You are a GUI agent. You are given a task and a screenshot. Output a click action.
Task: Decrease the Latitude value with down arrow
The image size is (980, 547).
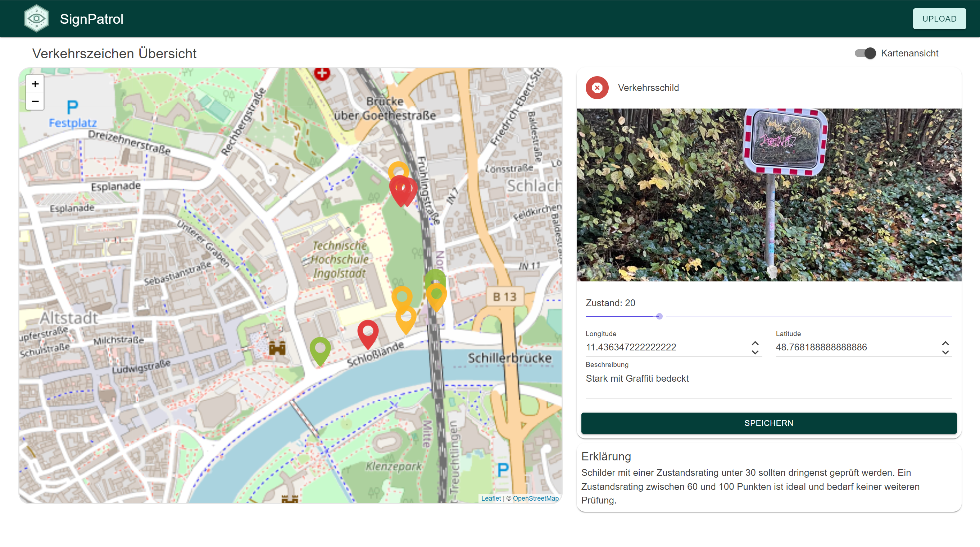pos(945,352)
